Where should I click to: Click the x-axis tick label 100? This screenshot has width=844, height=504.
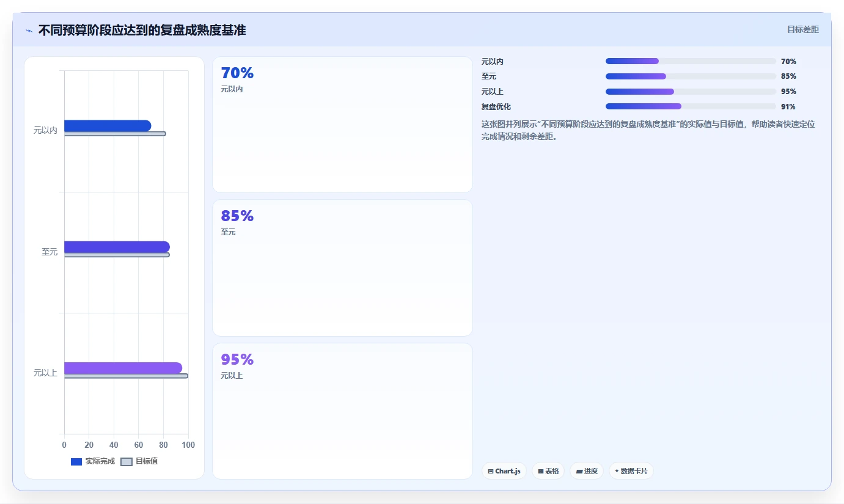click(188, 445)
